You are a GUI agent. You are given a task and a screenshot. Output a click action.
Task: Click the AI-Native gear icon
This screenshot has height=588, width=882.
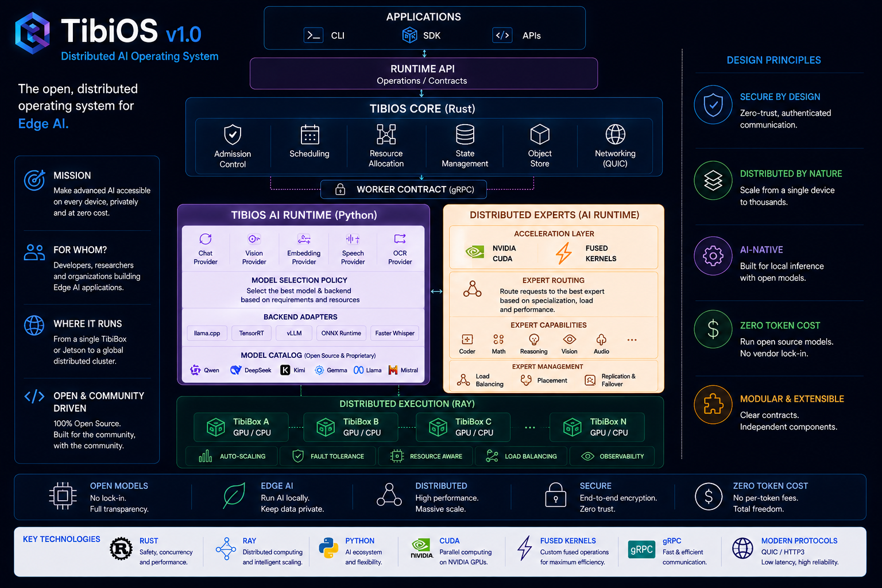coord(713,256)
